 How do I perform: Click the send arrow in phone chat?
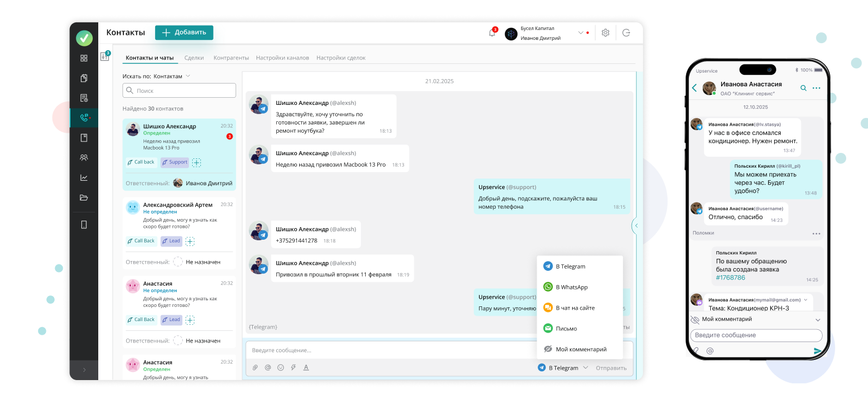[817, 351]
